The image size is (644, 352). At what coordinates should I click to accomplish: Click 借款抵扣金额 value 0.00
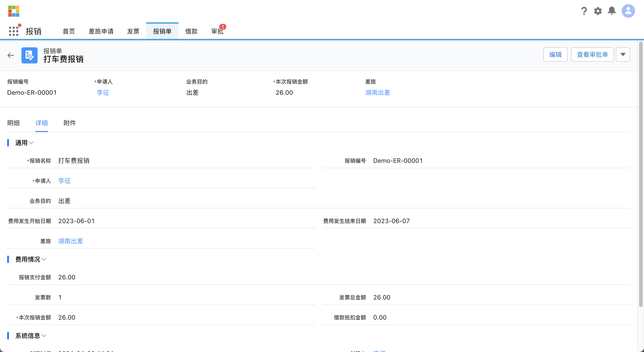380,318
